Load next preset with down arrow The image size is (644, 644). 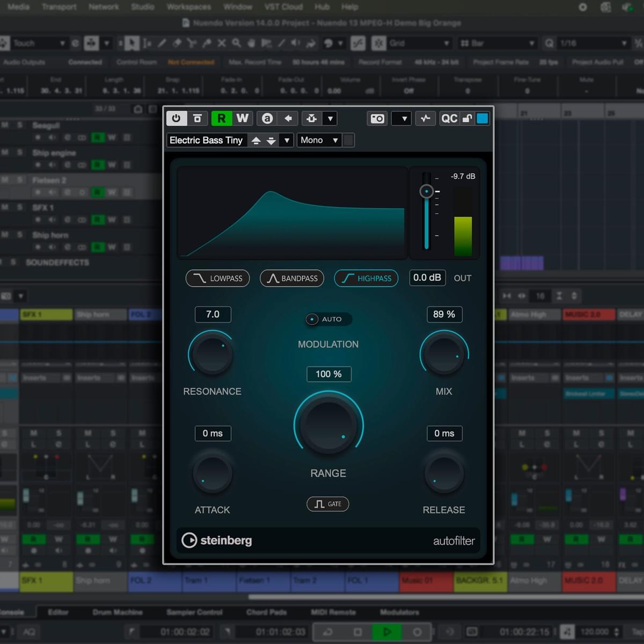271,141
